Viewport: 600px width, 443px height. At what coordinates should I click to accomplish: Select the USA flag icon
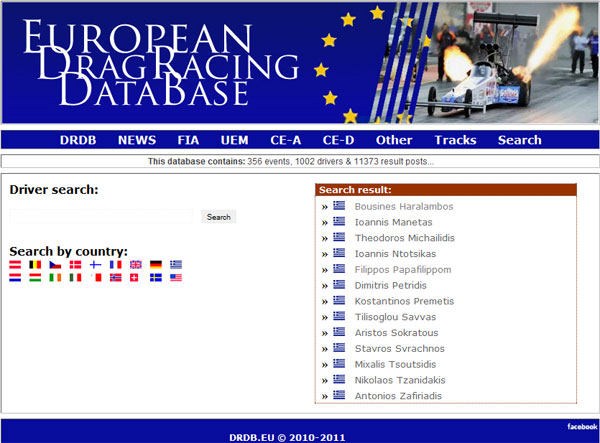[x=176, y=277]
